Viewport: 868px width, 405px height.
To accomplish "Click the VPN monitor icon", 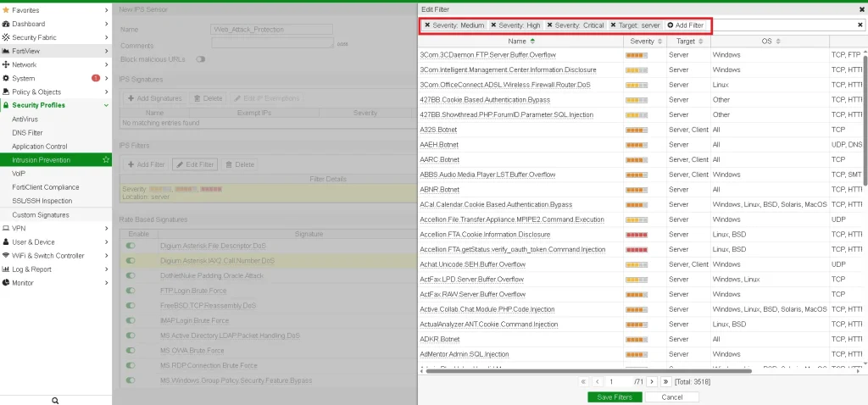I will [x=6, y=228].
